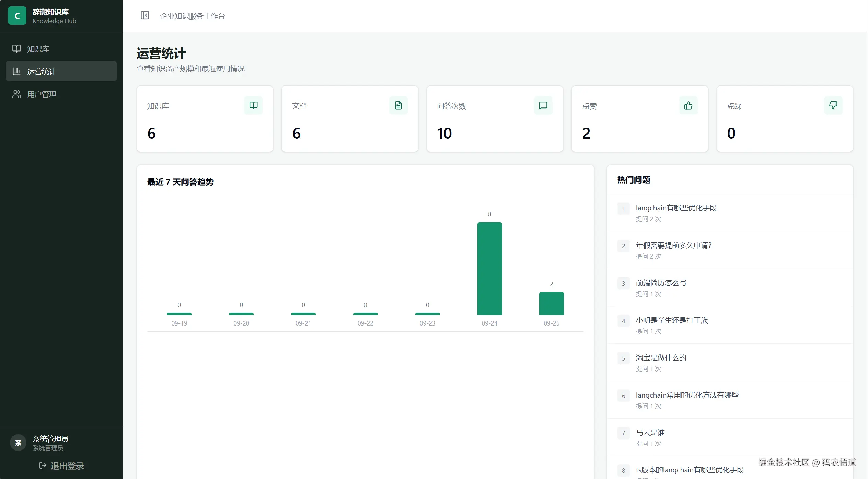Viewport: 868px width, 479px height.
Task: Select hot question 前端简历怎么写
Action: point(730,288)
